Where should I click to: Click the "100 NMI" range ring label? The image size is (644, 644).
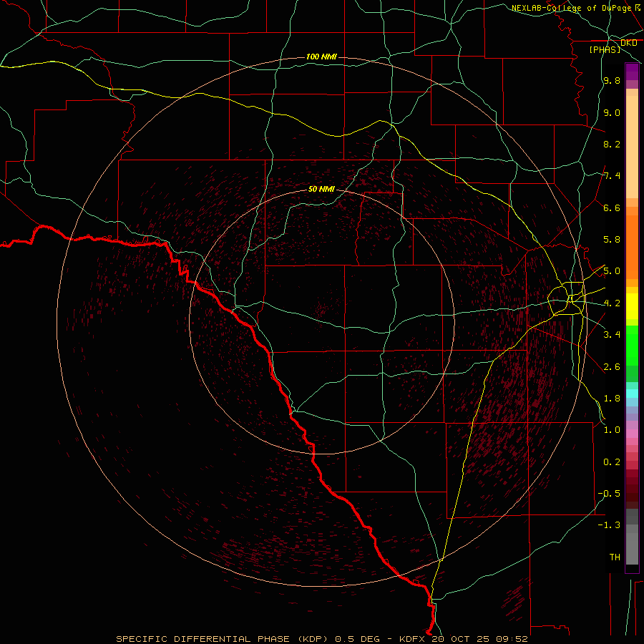point(321,57)
